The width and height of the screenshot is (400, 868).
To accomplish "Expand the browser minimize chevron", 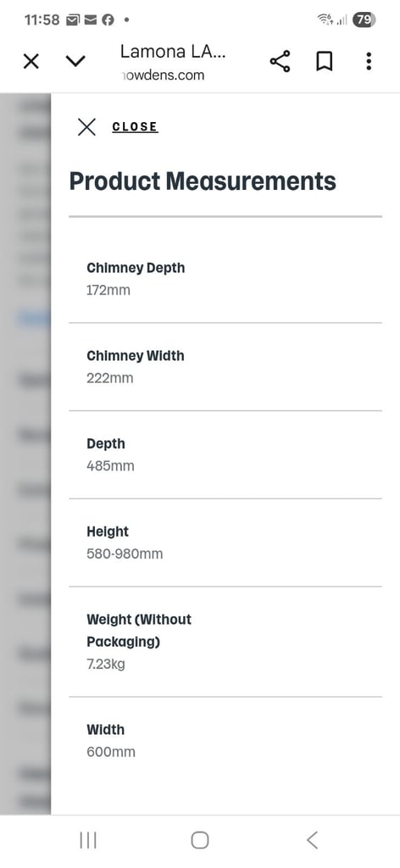I will tap(75, 61).
